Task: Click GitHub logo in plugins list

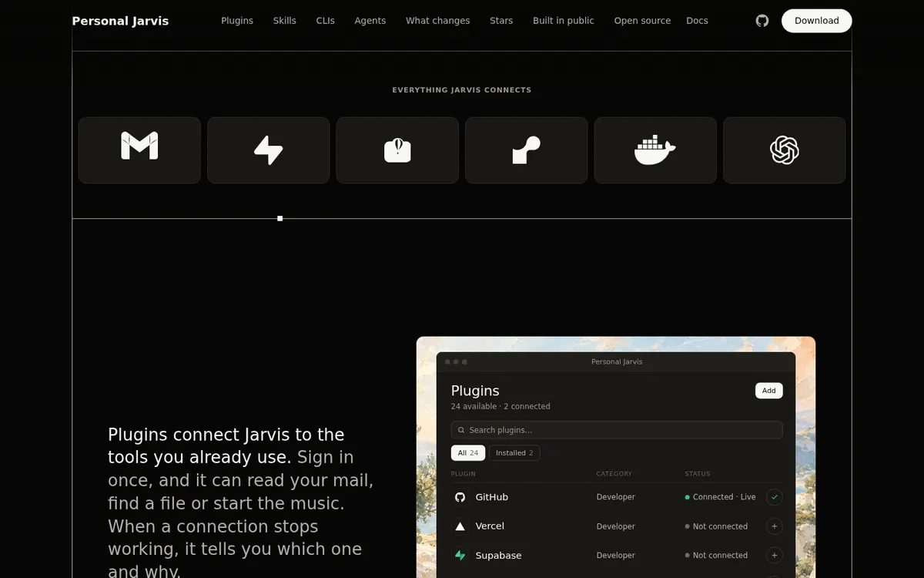Action: pyautogui.click(x=460, y=497)
